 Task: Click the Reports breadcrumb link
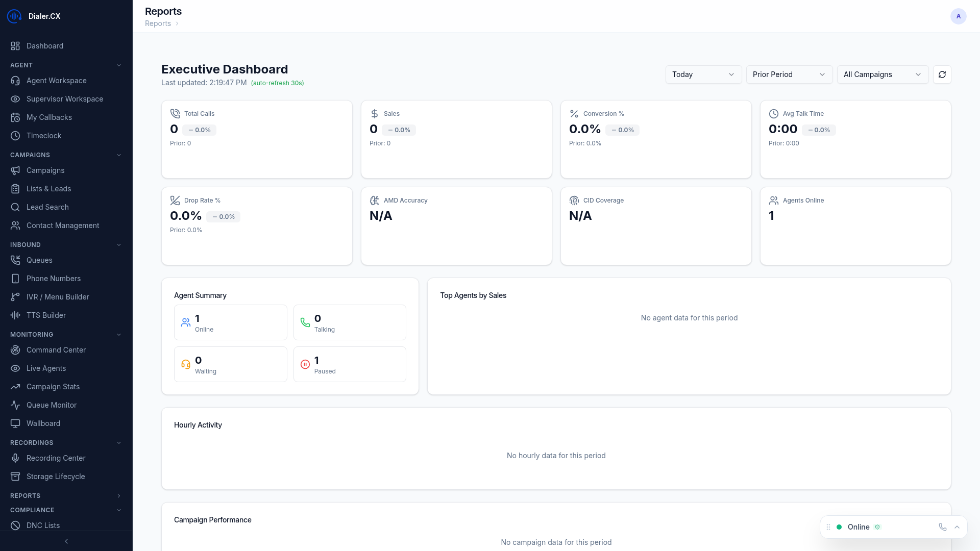[157, 23]
